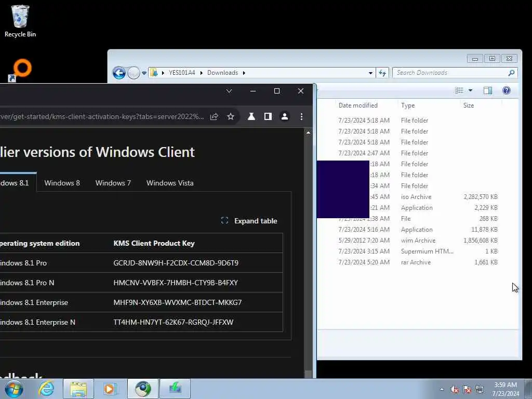Select YES101A4 in the address breadcrumb
The height and width of the screenshot is (399, 532).
[x=182, y=73]
